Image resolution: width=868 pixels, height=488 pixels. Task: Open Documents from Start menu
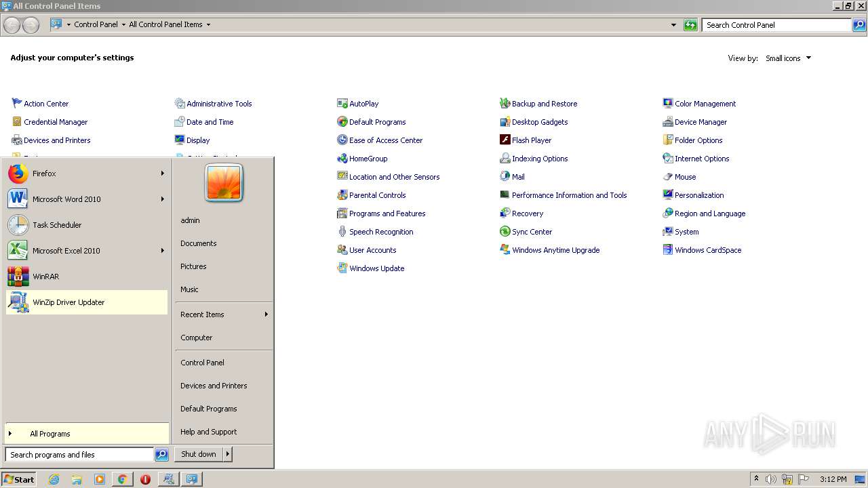[x=199, y=243]
